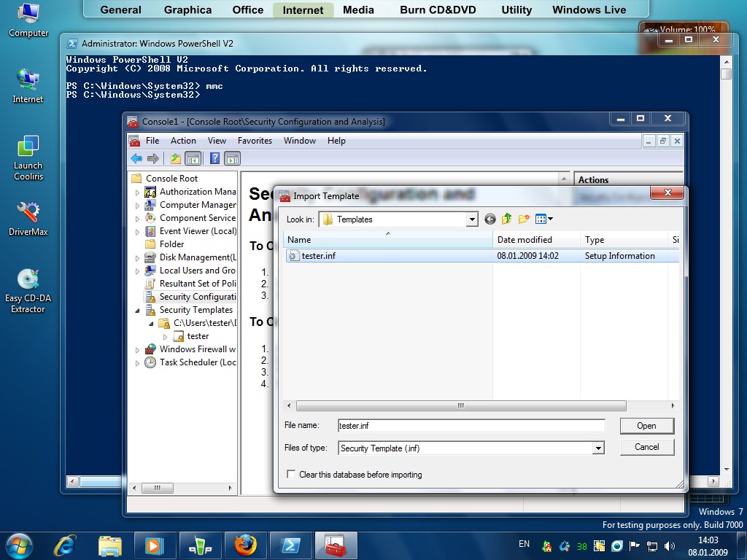
Task: Create a new folder in Import Template dialog
Action: point(524,219)
